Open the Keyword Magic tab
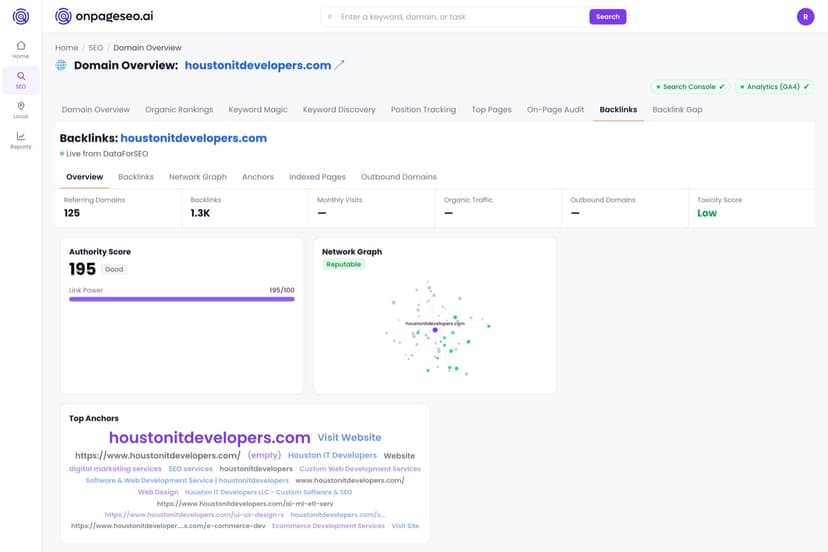The height and width of the screenshot is (552, 828). click(258, 109)
